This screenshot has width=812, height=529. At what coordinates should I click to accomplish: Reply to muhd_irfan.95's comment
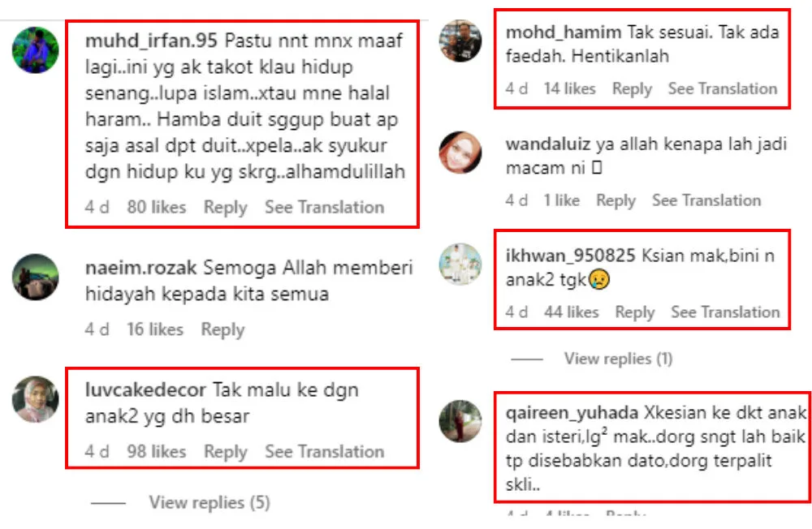coord(225,208)
